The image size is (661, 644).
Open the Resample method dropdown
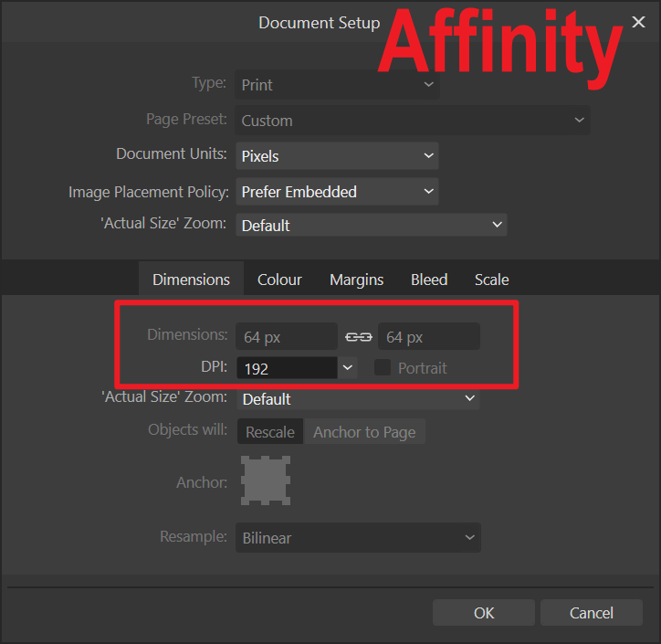click(x=358, y=538)
